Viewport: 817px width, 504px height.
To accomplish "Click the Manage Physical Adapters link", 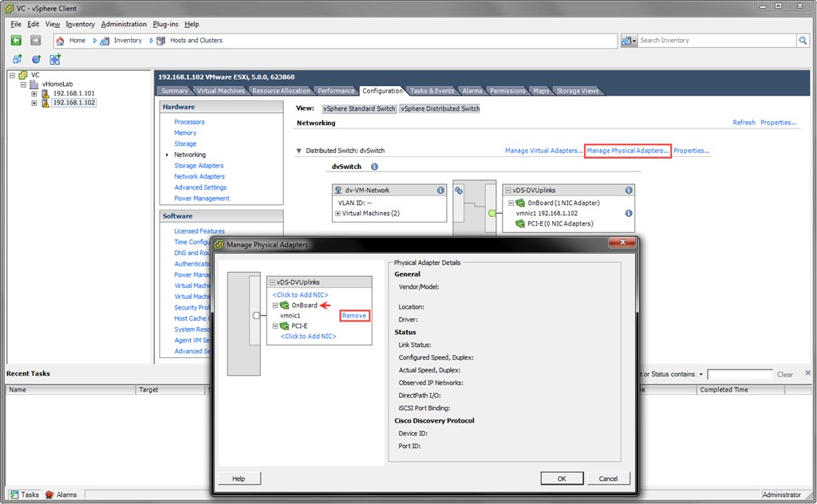I will 627,151.
